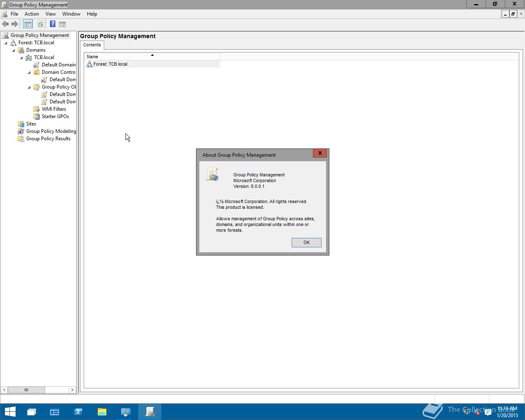Open the View menu
This screenshot has height=420, width=525.
(x=50, y=14)
